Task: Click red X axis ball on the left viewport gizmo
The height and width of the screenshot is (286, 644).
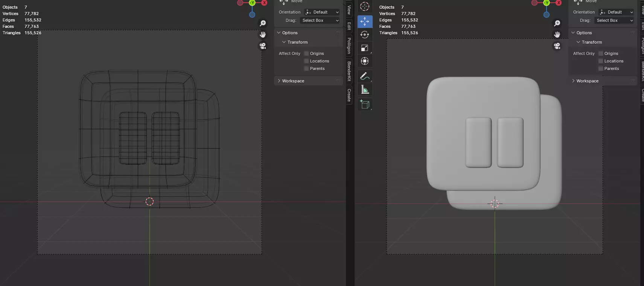Action: [264, 3]
